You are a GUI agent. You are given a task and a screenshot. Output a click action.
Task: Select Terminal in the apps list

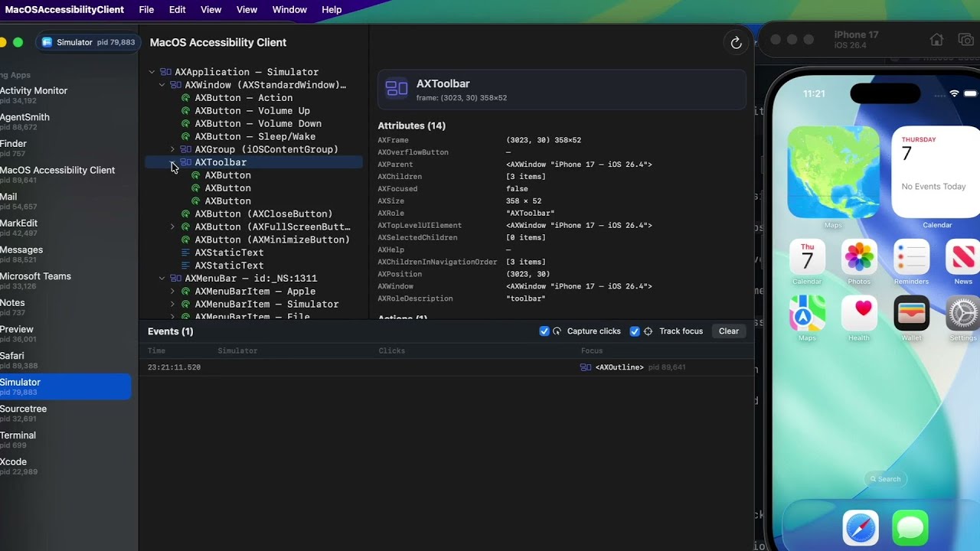tap(65, 439)
